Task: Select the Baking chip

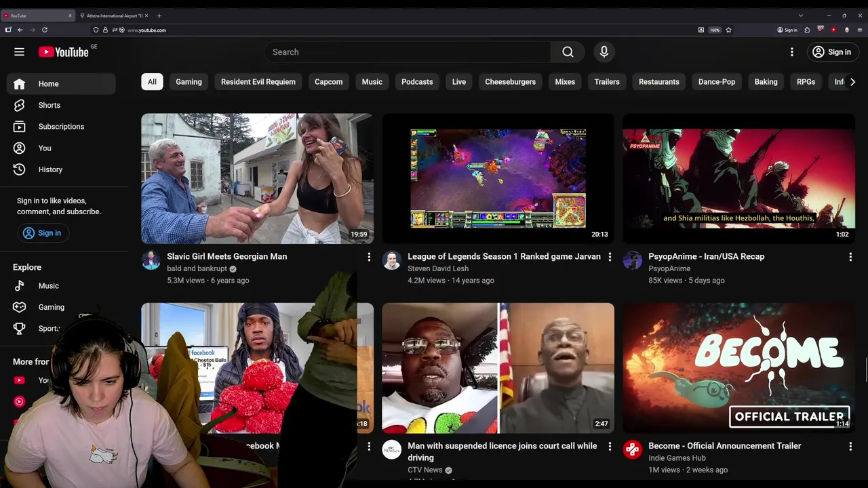Action: pyautogui.click(x=766, y=82)
